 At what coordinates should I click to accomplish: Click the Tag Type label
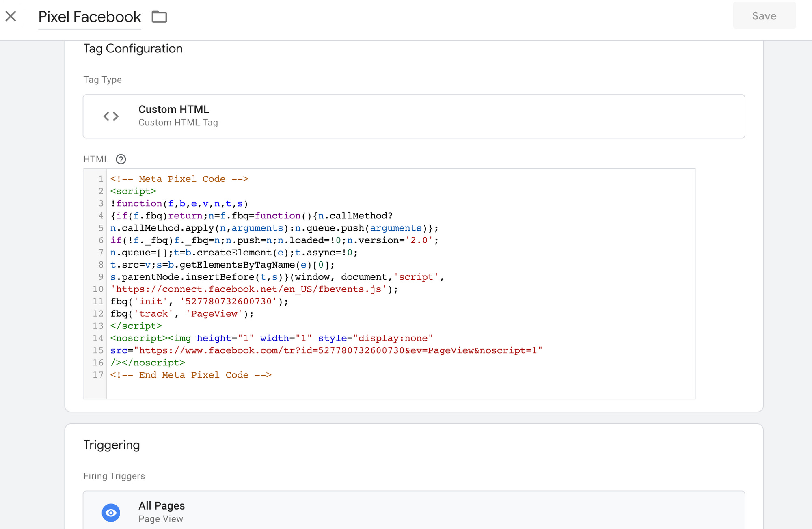(x=102, y=80)
